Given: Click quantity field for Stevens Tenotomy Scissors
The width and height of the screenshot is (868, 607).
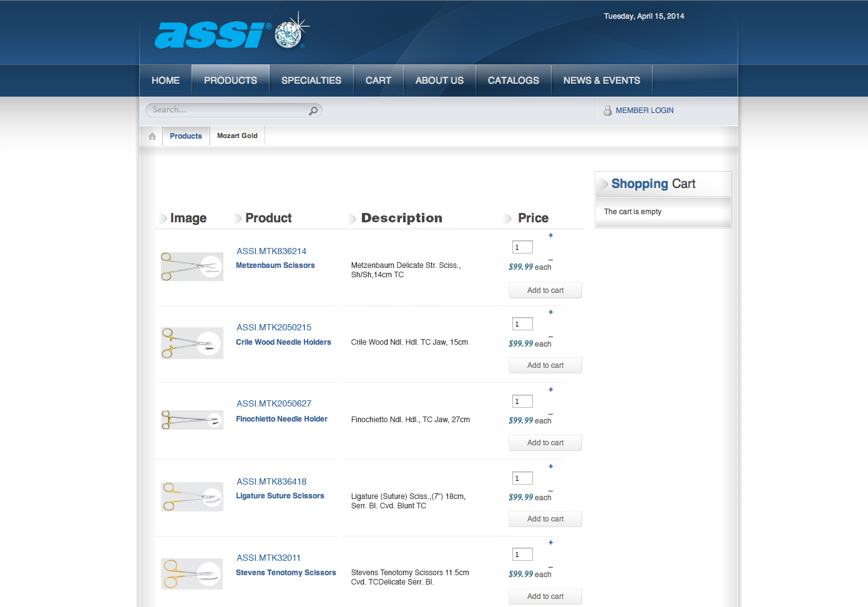Looking at the screenshot, I should 522,555.
